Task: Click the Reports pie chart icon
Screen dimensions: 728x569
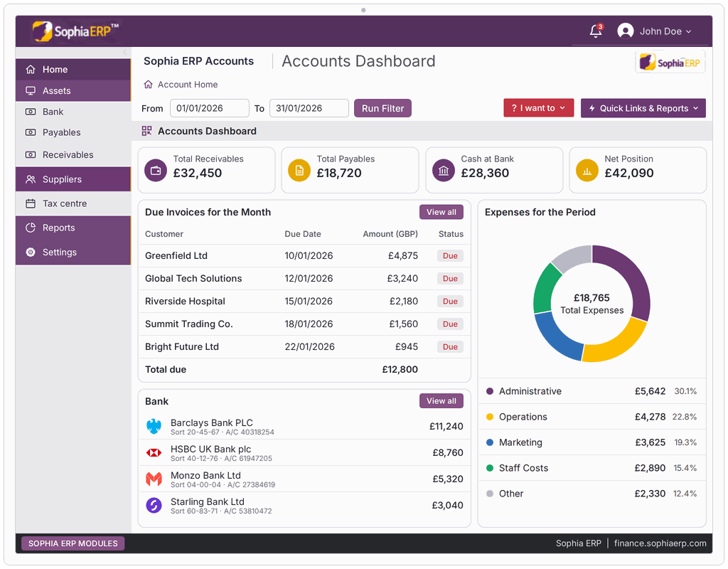Action: click(31, 228)
